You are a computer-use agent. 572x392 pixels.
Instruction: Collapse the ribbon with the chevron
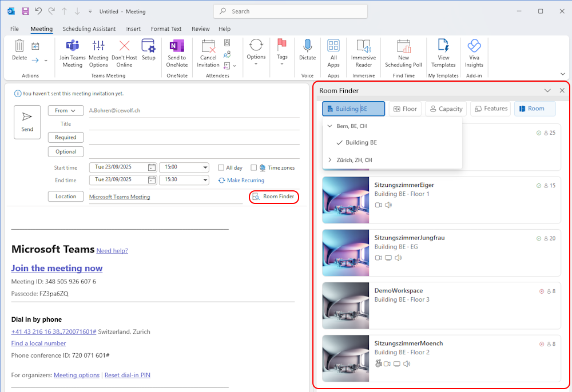562,74
